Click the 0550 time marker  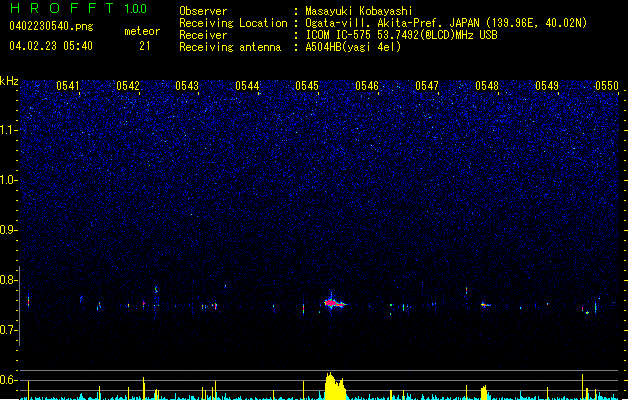[x=607, y=86]
